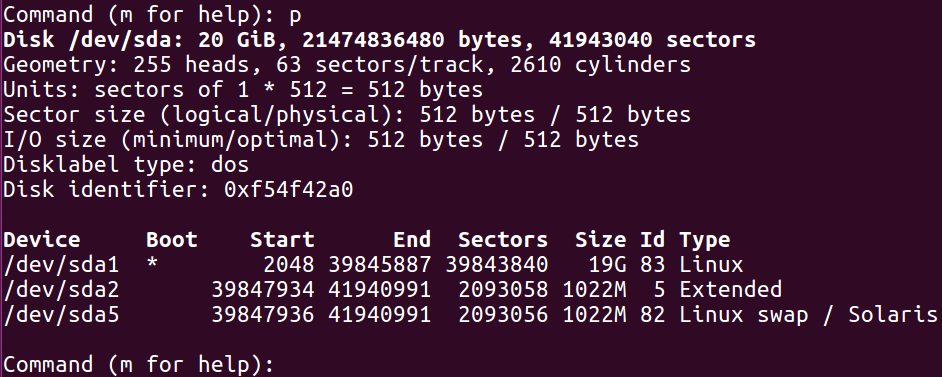Click the Linux swap / Solaris type text
The width and height of the screenshot is (942, 377).
coord(808,315)
